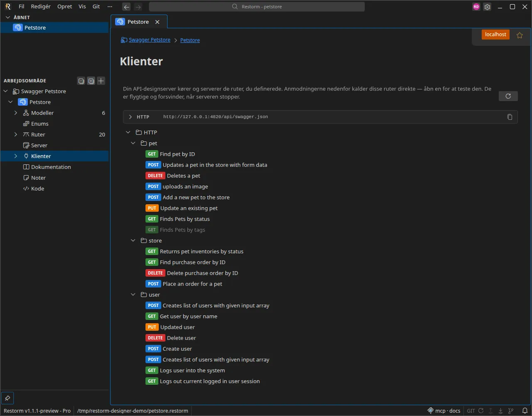Open notifications with the bell icon

(525, 411)
